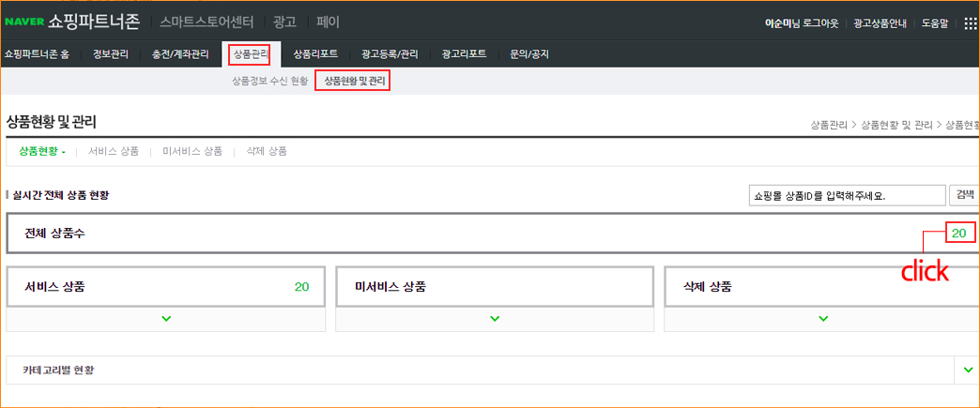980x408 pixels.
Task: Click the 미서비스 상품 card
Action: pos(495,287)
